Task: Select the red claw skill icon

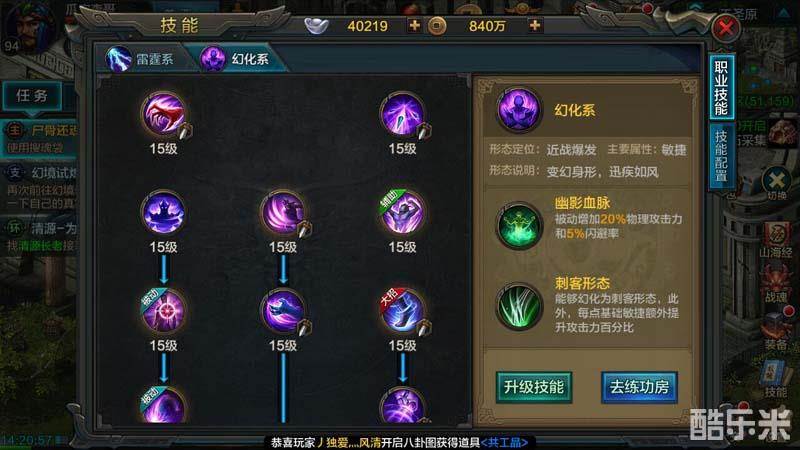Action: (x=163, y=114)
